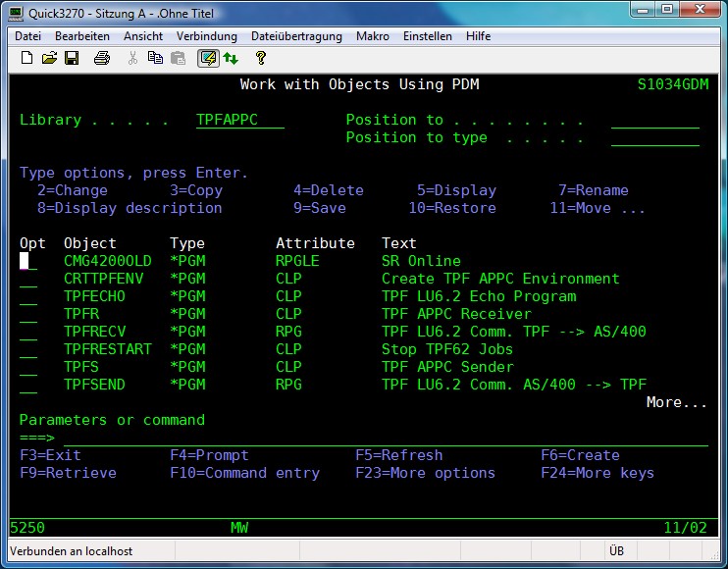The image size is (728, 569).
Task: Click the 4=Delete option text
Action: click(329, 190)
